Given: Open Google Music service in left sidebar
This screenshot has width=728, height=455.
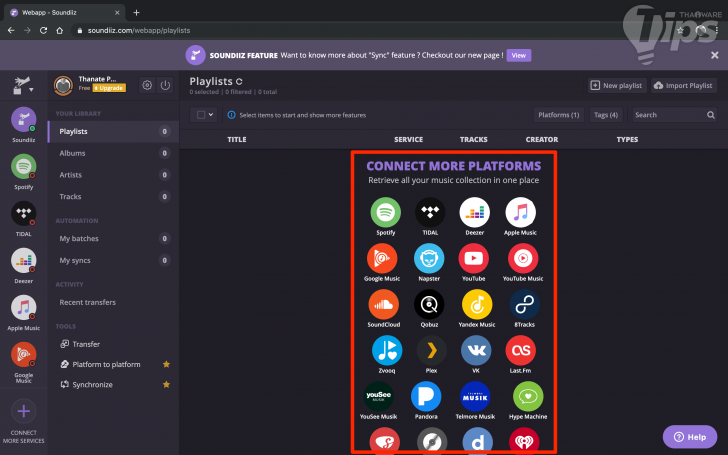Looking at the screenshot, I should click(24, 354).
